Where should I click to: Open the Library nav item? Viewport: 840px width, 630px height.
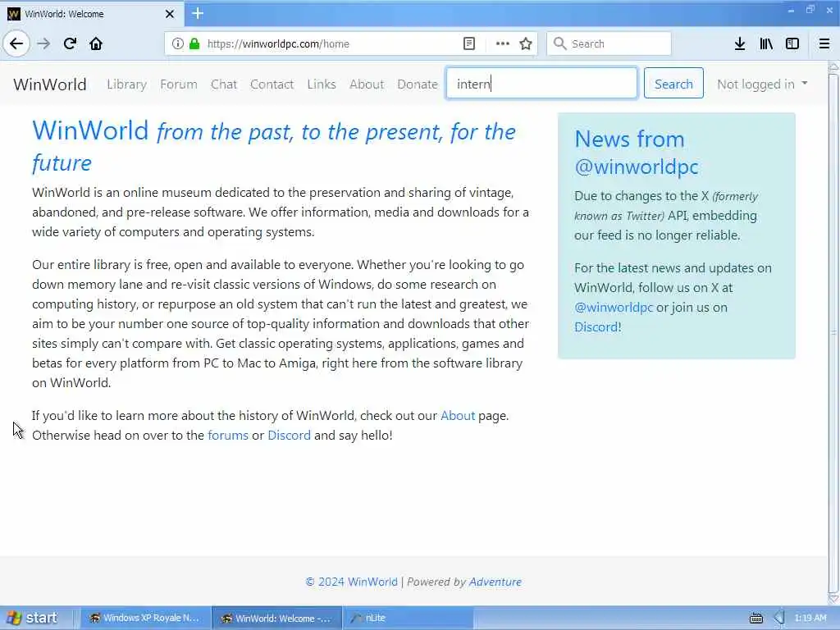[126, 84]
